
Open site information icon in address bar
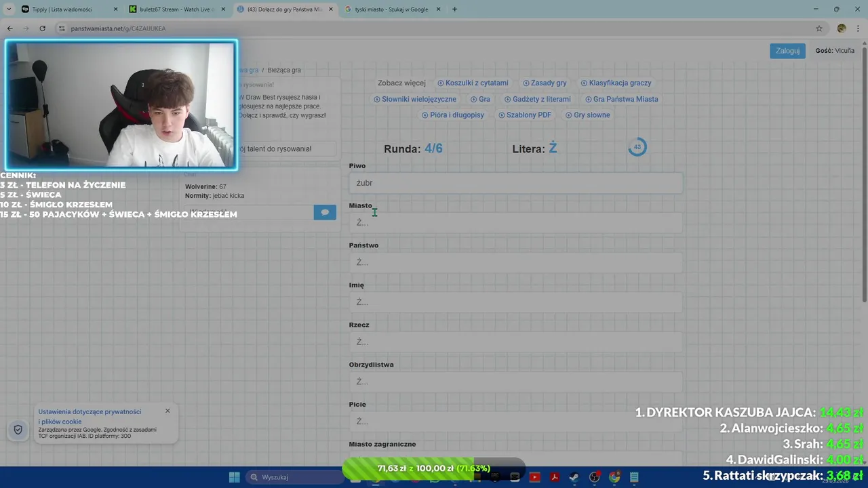62,28
